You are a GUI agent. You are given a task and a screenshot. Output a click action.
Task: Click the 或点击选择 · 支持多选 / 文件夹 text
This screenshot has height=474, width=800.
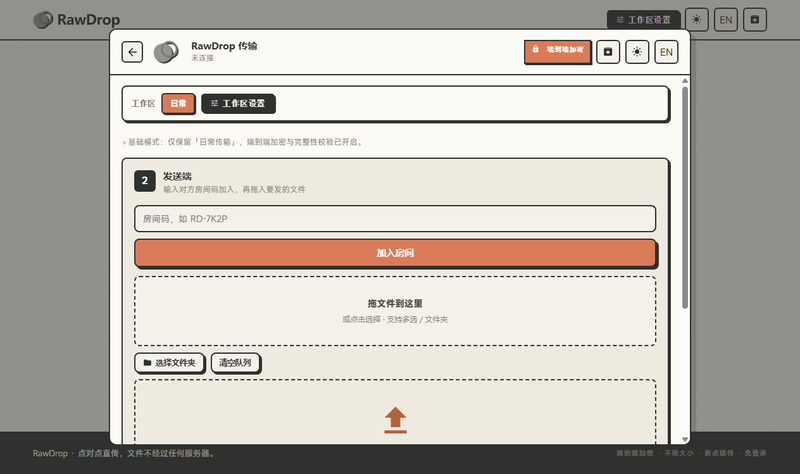tap(395, 319)
